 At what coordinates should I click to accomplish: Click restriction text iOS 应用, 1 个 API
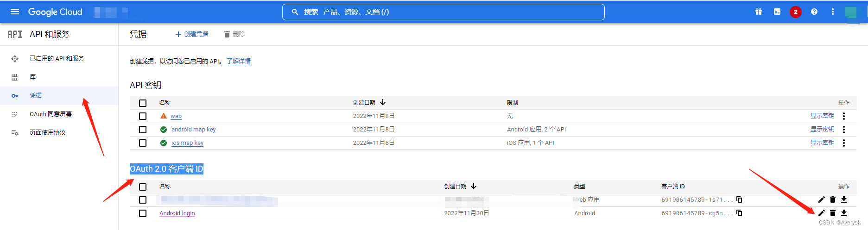pyautogui.click(x=531, y=143)
